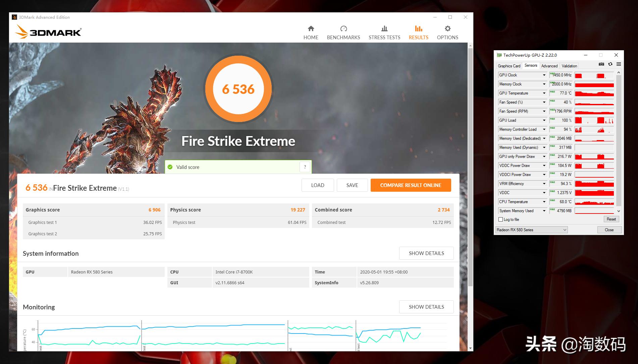638x364 pixels.
Task: Open the GPU selector showing Radeon RX 580 Series
Action: [531, 230]
